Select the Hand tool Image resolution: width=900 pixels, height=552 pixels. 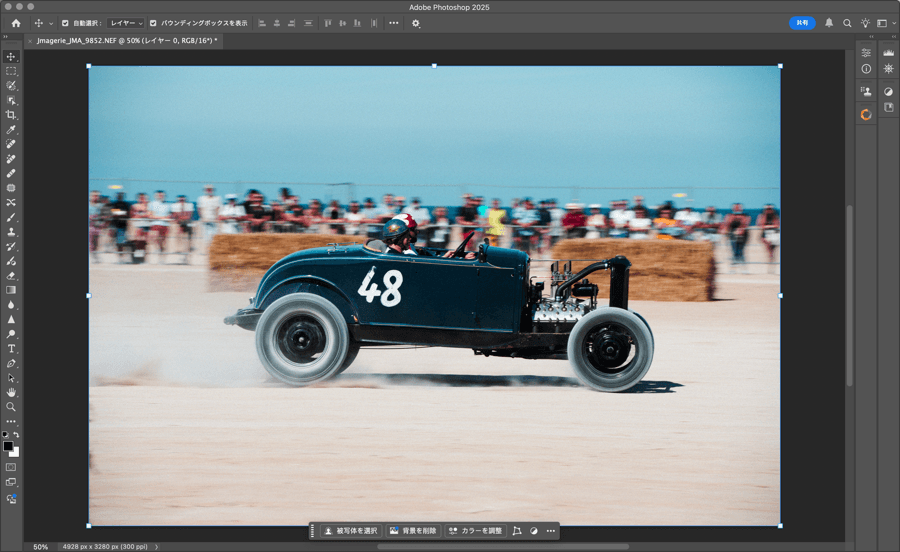(11, 392)
